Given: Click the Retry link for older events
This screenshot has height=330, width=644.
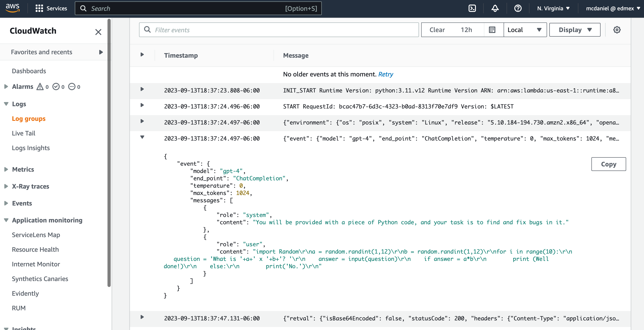Looking at the screenshot, I should point(385,74).
